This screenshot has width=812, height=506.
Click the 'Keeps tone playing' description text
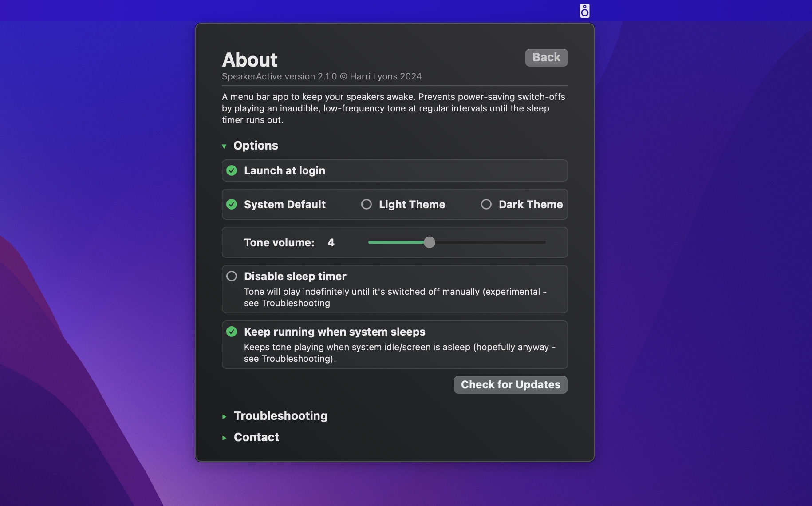click(x=400, y=353)
